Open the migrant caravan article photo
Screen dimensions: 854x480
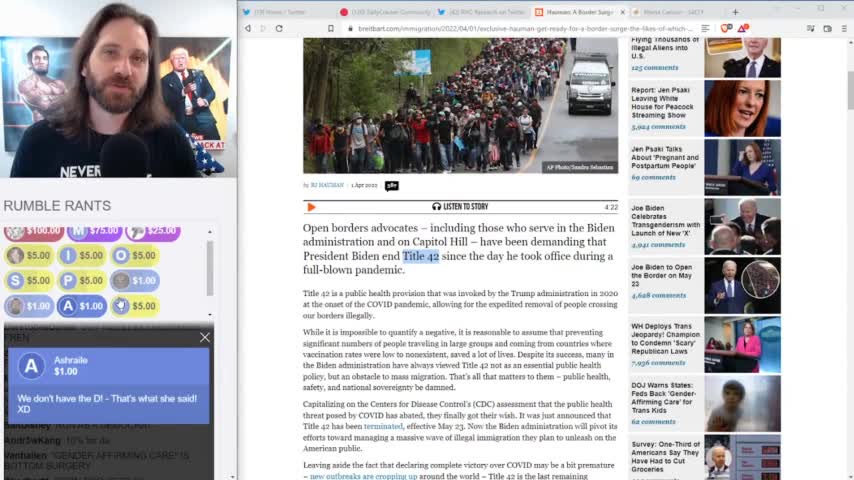tap(461, 106)
